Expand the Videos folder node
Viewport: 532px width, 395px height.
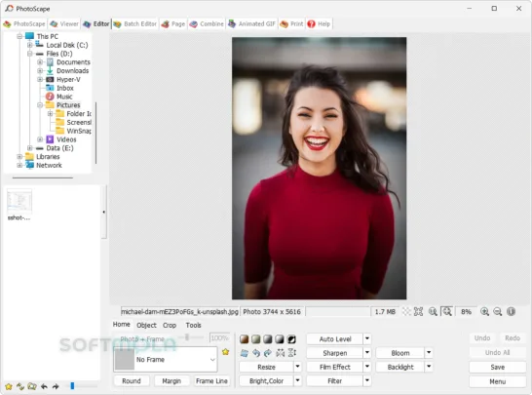(40, 139)
